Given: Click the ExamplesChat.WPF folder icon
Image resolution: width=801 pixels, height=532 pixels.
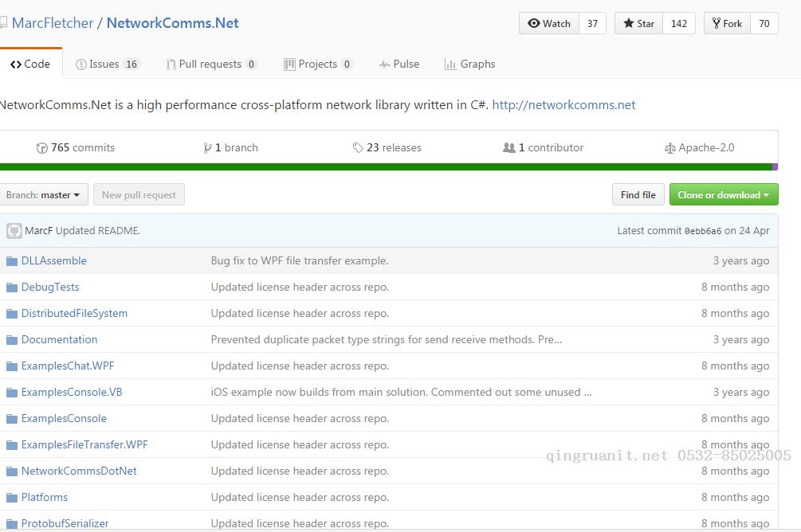Looking at the screenshot, I should (12, 366).
